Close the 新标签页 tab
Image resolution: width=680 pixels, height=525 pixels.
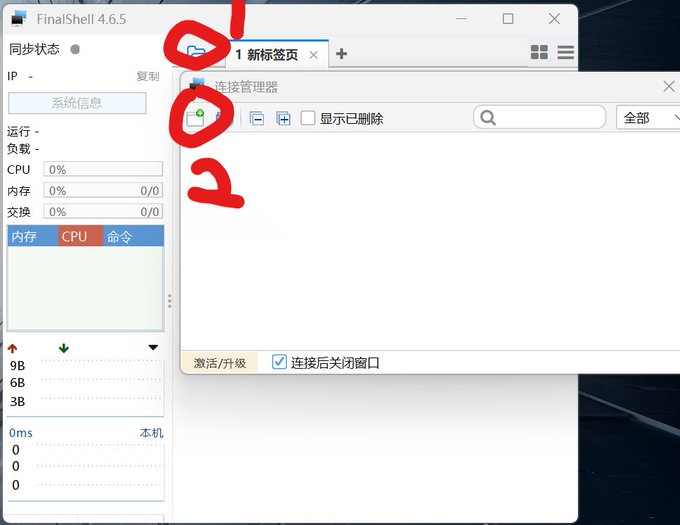tap(314, 55)
